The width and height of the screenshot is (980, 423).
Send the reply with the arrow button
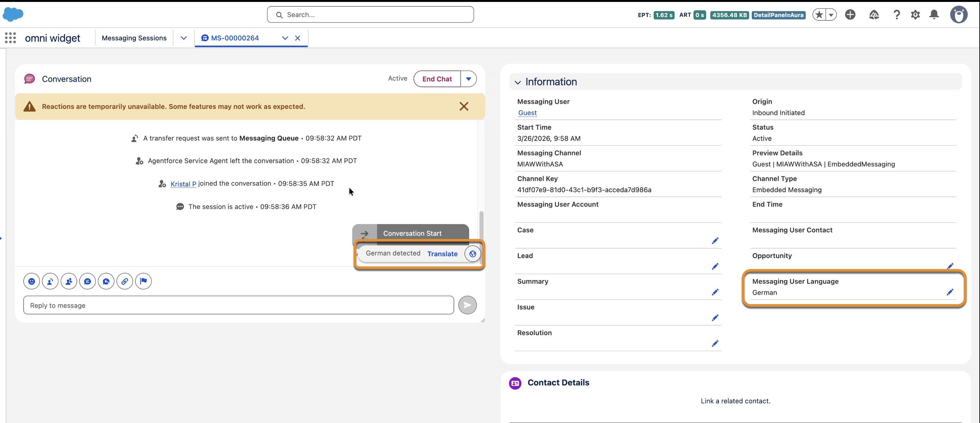tap(467, 305)
